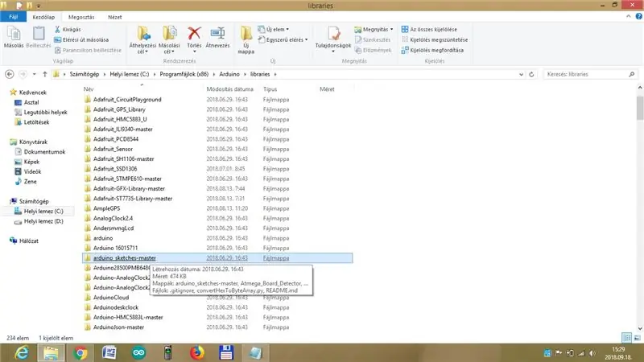Click Kijelölés megszüntetése select none
Screen dimensions: 644x362
point(435,39)
